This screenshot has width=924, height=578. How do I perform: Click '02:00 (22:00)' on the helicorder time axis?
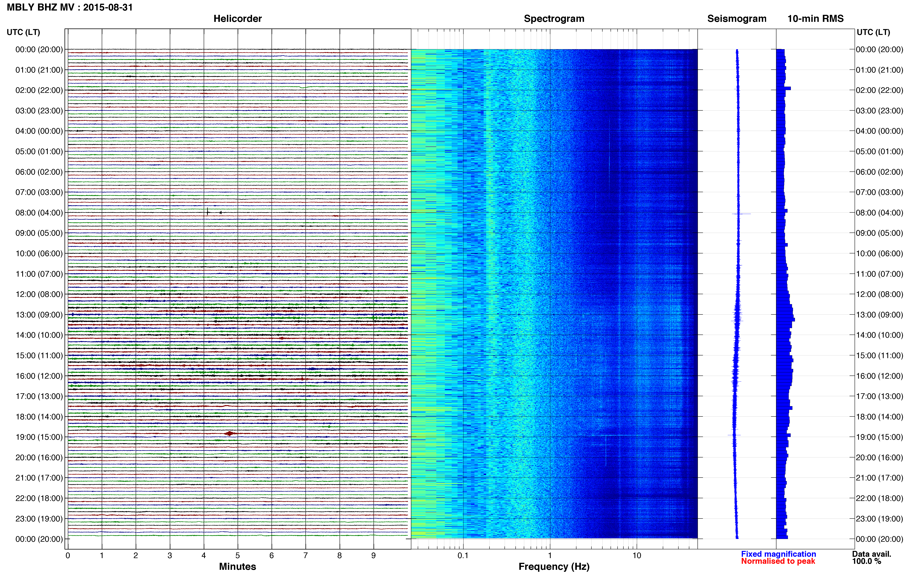pos(39,90)
